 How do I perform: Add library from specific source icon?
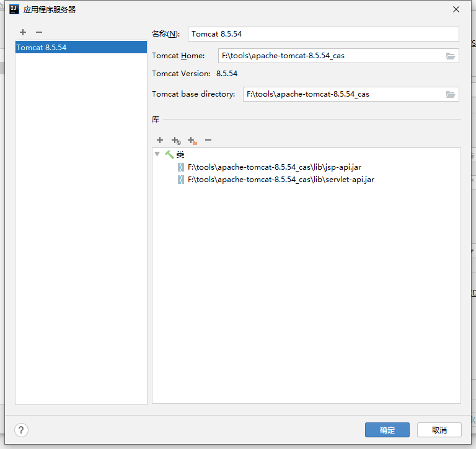176,140
